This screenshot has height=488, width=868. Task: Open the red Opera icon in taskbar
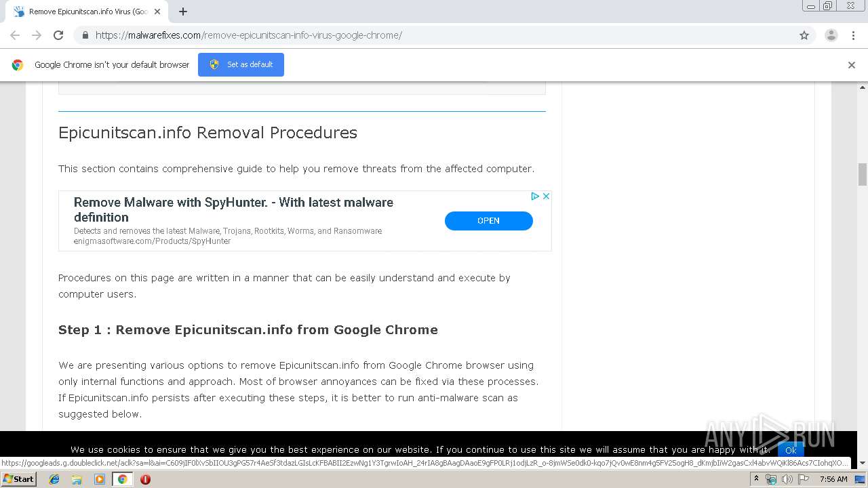coord(145,479)
